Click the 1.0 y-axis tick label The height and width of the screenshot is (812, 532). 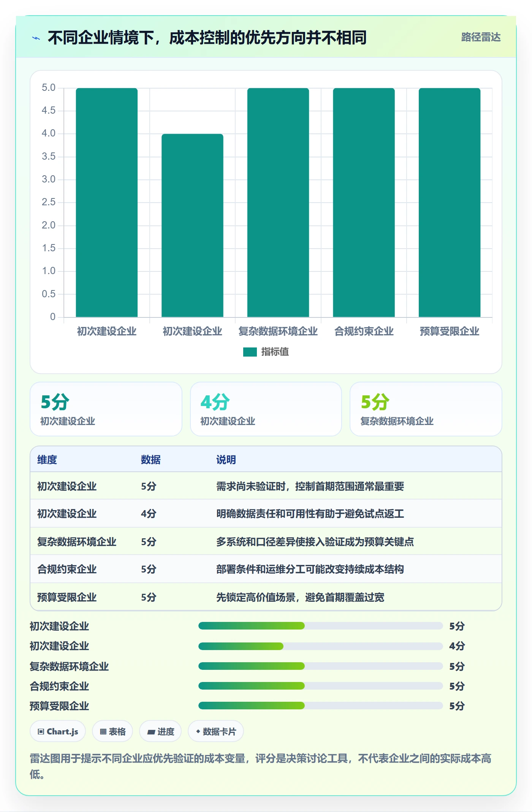point(49,271)
